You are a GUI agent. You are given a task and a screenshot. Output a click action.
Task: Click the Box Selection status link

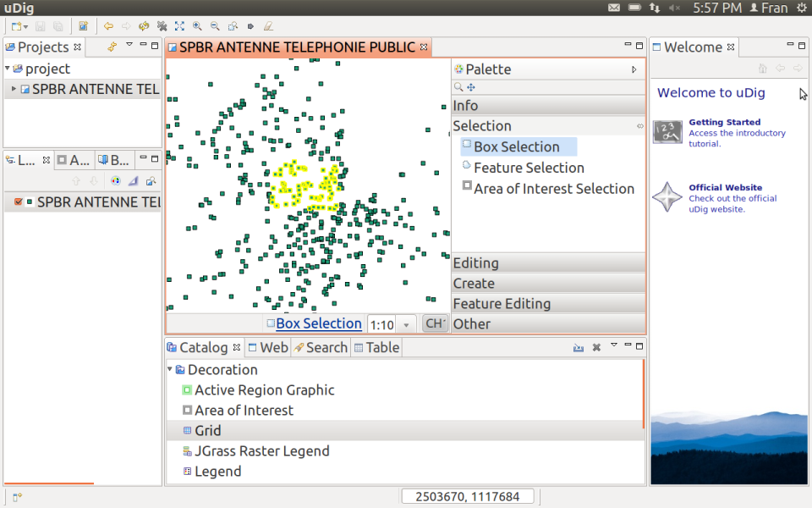click(319, 323)
